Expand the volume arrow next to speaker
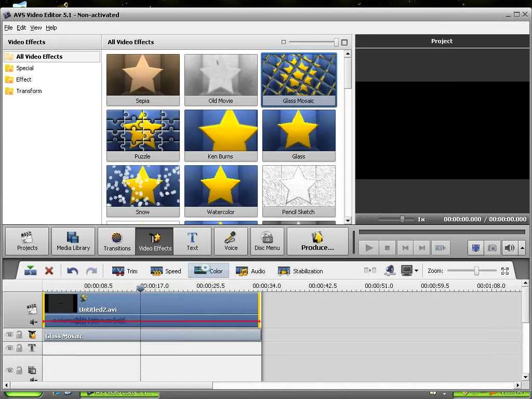Screen dimensions: 532x399 click(522, 248)
